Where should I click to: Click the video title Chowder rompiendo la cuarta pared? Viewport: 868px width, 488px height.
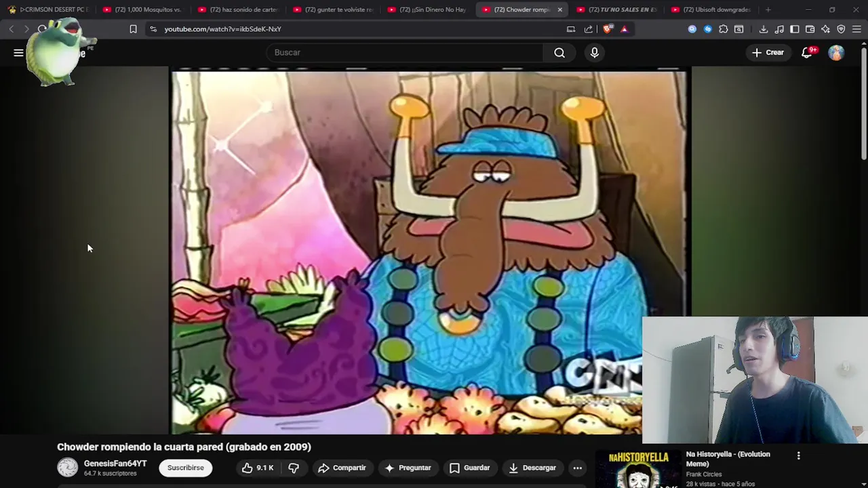184,447
